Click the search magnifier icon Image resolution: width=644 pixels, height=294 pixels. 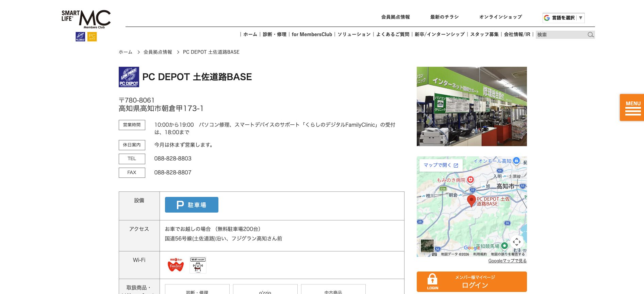[591, 35]
